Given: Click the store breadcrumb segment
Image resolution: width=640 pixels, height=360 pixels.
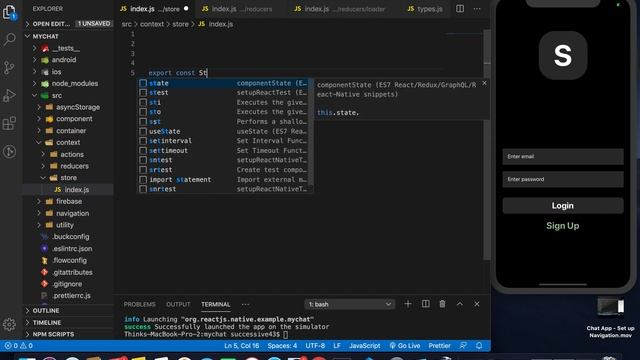Looking at the screenshot, I should (x=180, y=24).
